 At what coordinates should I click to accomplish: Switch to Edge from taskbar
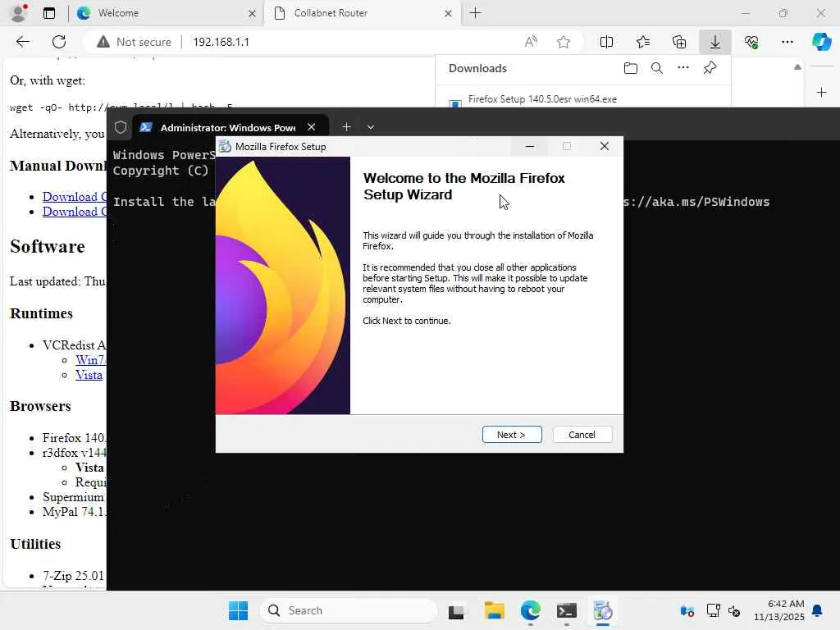pos(531,610)
